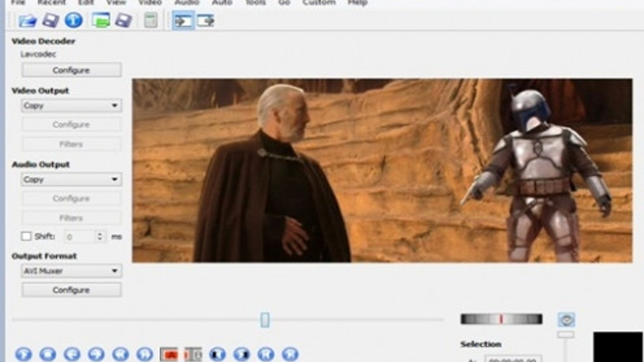Image resolution: width=644 pixels, height=362 pixels.
Task: Open the Auto menu
Action: pyautogui.click(x=222, y=3)
